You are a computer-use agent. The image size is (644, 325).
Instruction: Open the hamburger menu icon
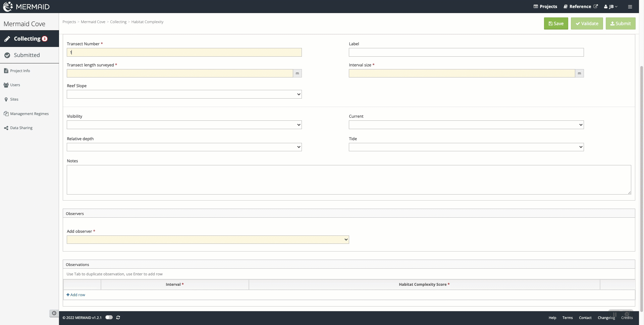tap(630, 7)
